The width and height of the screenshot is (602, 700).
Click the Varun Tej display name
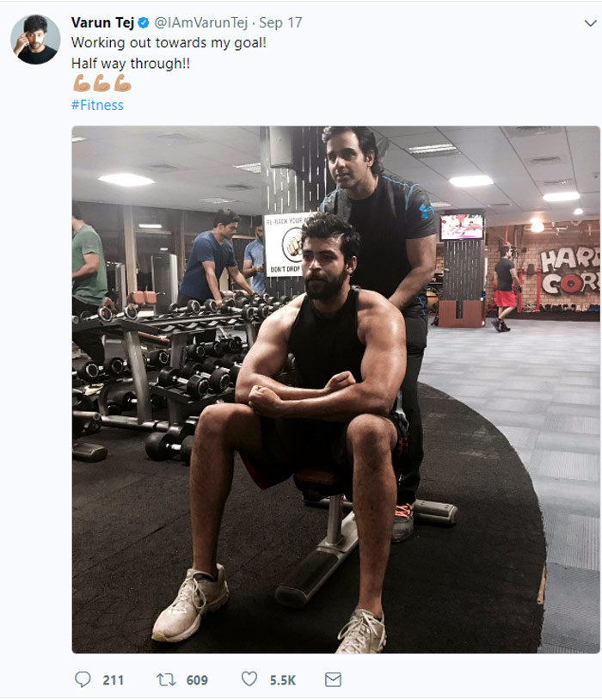click(x=102, y=22)
